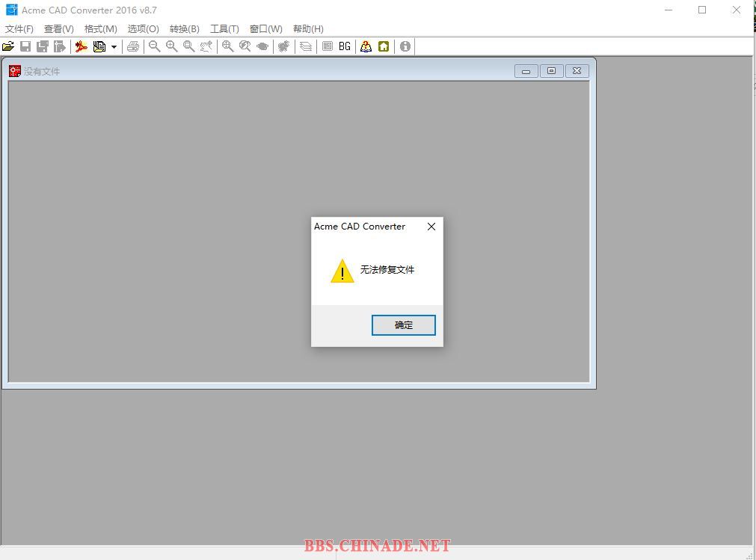Click the Zoom In magnifier icon

[x=172, y=46]
